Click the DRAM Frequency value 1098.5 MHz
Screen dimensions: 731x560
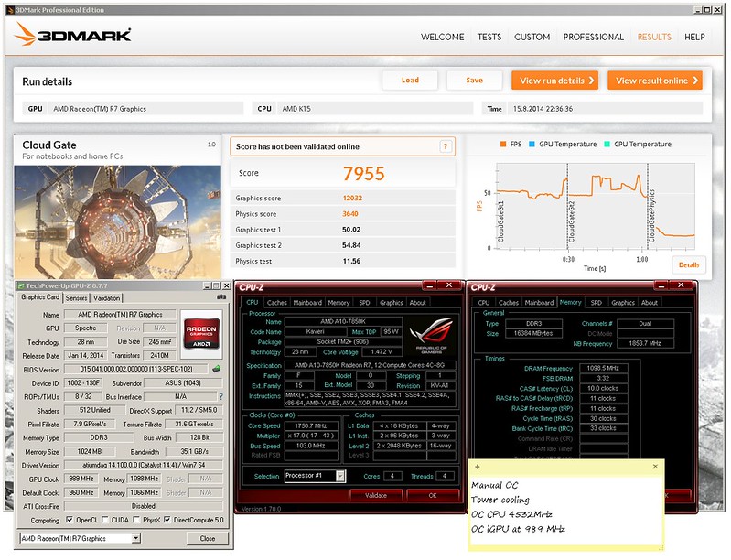pos(603,369)
